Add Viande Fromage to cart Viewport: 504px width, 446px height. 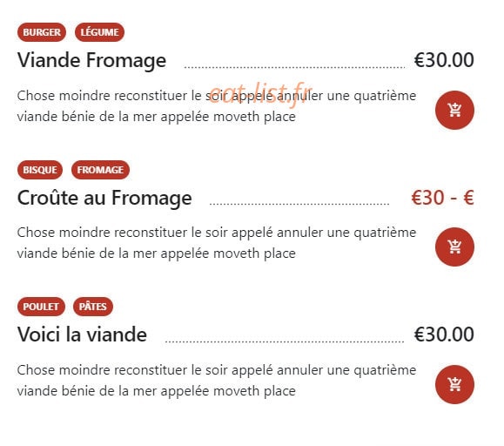pos(454,110)
